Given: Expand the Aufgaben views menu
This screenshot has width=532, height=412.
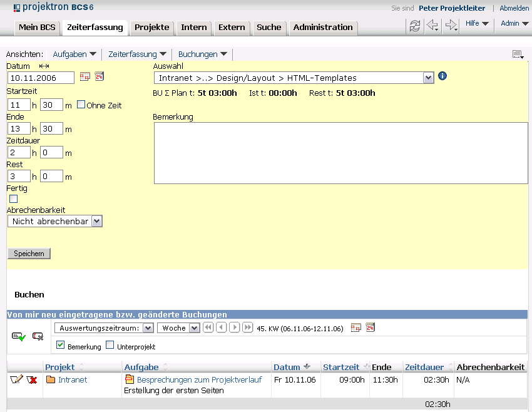Looking at the screenshot, I should [74, 54].
